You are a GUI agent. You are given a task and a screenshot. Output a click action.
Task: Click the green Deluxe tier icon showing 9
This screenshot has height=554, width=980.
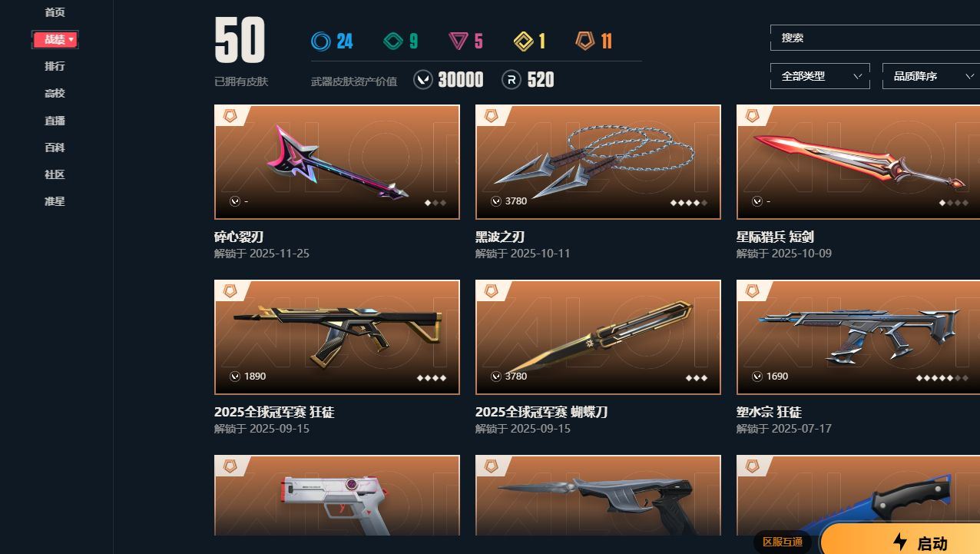(x=392, y=41)
